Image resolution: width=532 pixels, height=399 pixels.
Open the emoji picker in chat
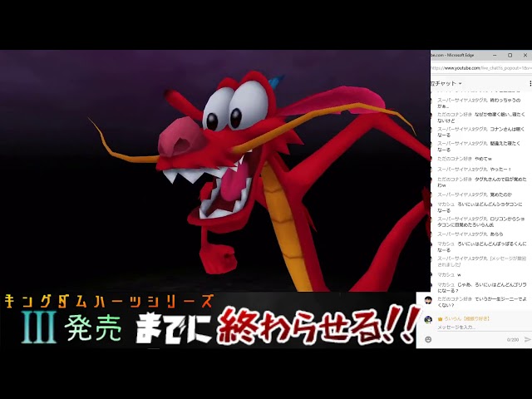click(x=428, y=339)
